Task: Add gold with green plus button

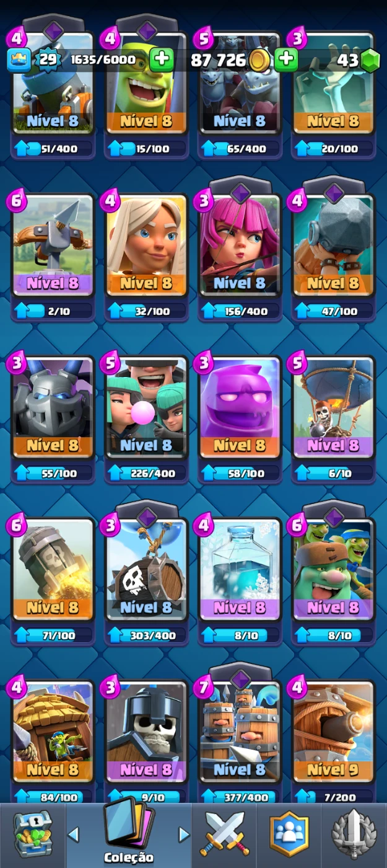Action: 287,60
